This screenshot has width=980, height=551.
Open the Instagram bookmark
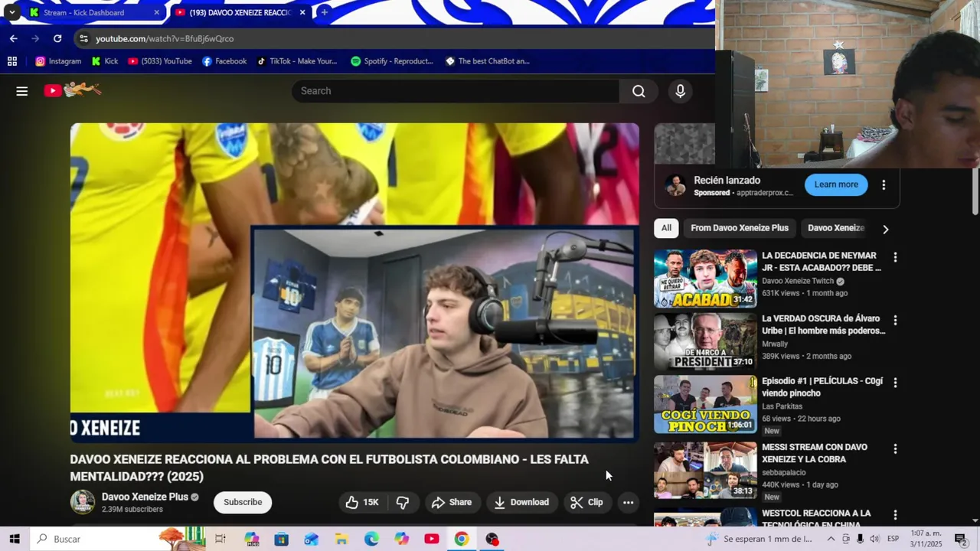[58, 61]
